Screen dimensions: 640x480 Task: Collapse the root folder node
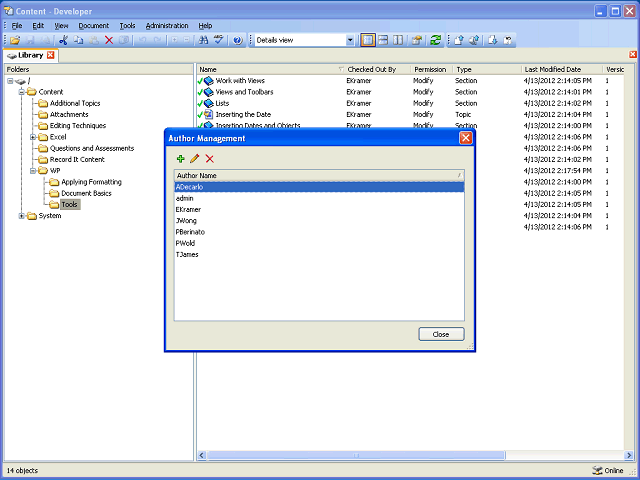pos(10,81)
